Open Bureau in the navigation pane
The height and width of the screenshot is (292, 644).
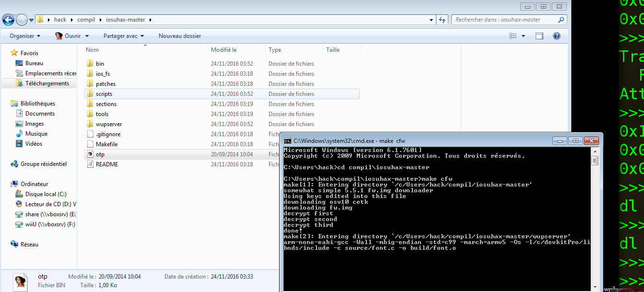(34, 63)
